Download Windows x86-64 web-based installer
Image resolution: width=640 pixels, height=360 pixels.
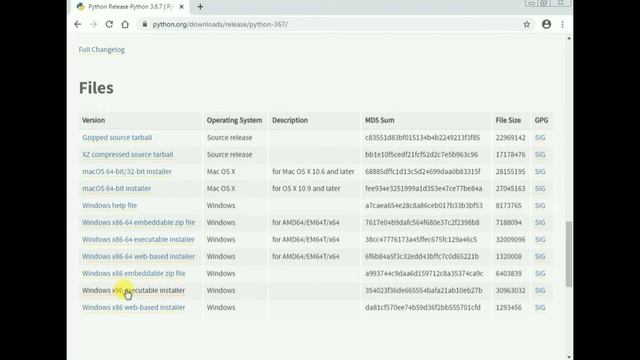click(x=138, y=256)
